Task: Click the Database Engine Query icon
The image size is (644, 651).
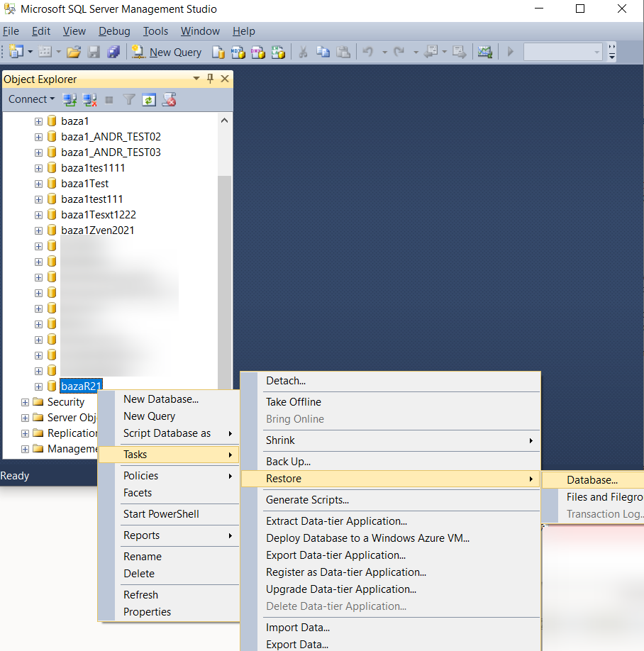Action: click(x=218, y=52)
